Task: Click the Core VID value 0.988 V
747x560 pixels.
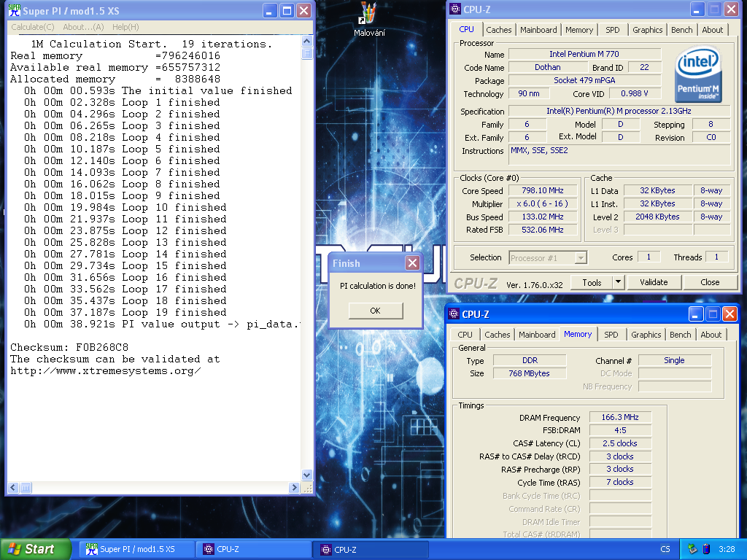Action: click(x=635, y=93)
